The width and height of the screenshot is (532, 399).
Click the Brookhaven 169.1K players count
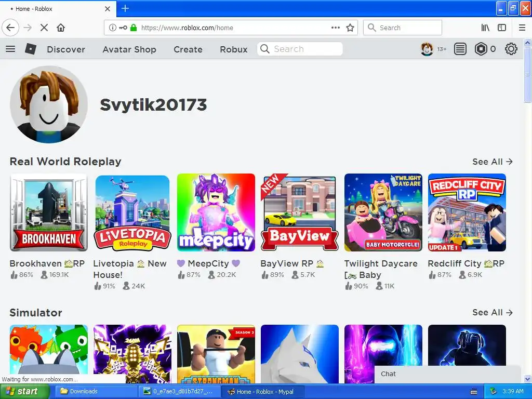click(x=55, y=275)
